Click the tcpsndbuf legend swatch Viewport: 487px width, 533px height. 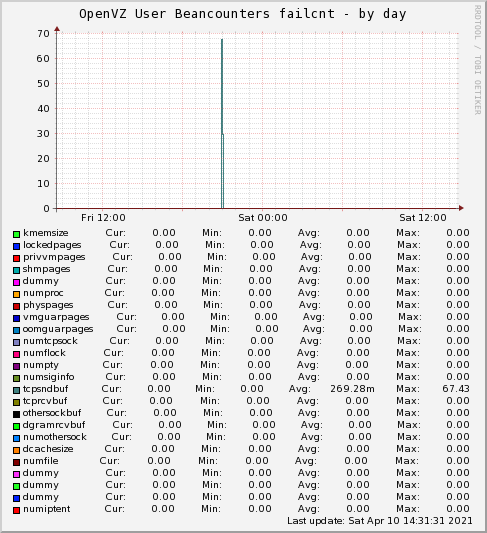(x=16, y=391)
